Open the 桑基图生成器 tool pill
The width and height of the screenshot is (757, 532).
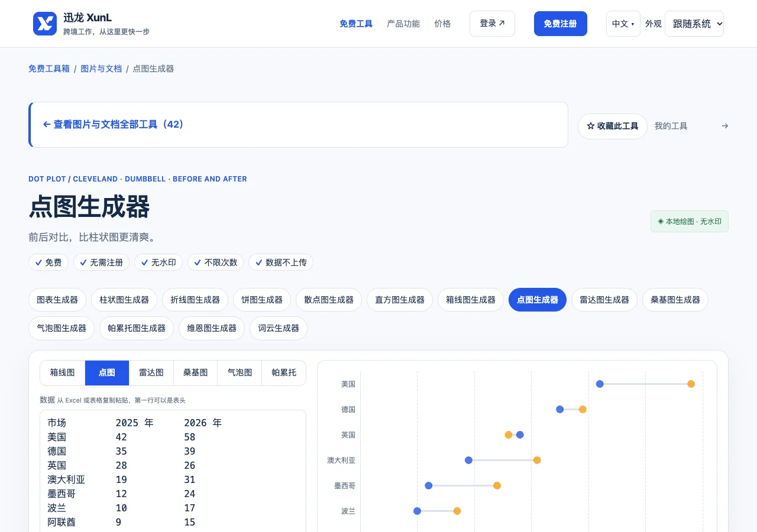(675, 300)
